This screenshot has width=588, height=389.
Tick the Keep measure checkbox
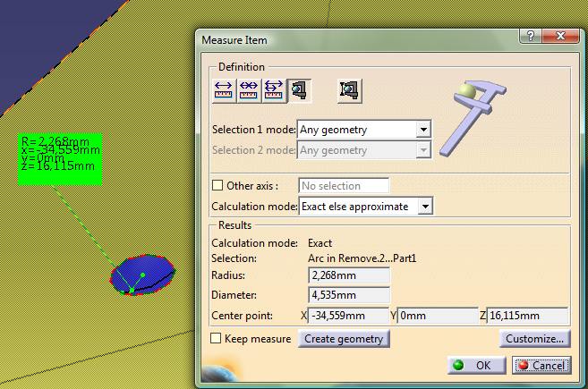[216, 339]
